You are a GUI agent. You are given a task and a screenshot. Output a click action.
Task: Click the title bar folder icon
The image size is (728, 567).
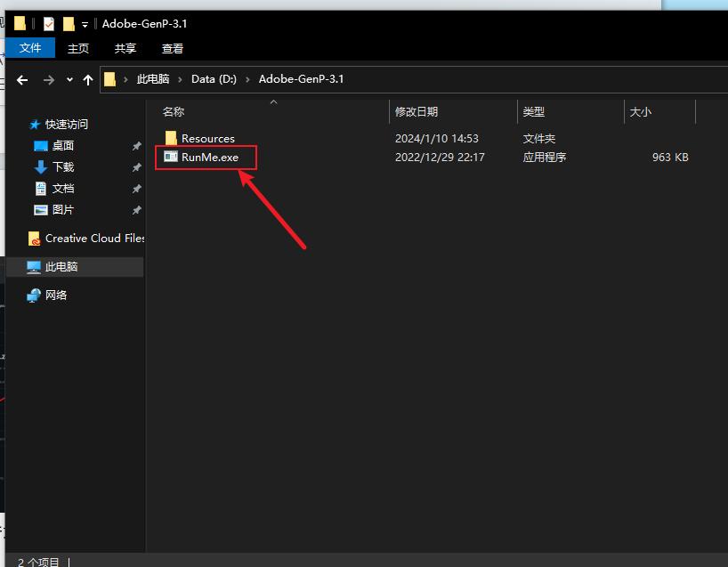coord(20,23)
